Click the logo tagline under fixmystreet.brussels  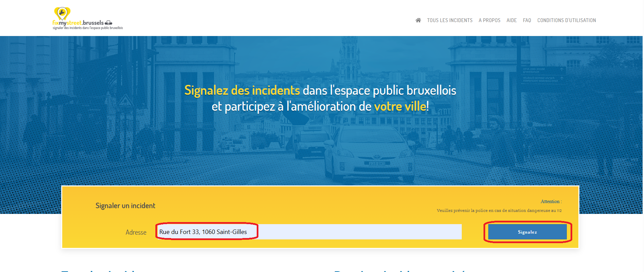click(88, 28)
